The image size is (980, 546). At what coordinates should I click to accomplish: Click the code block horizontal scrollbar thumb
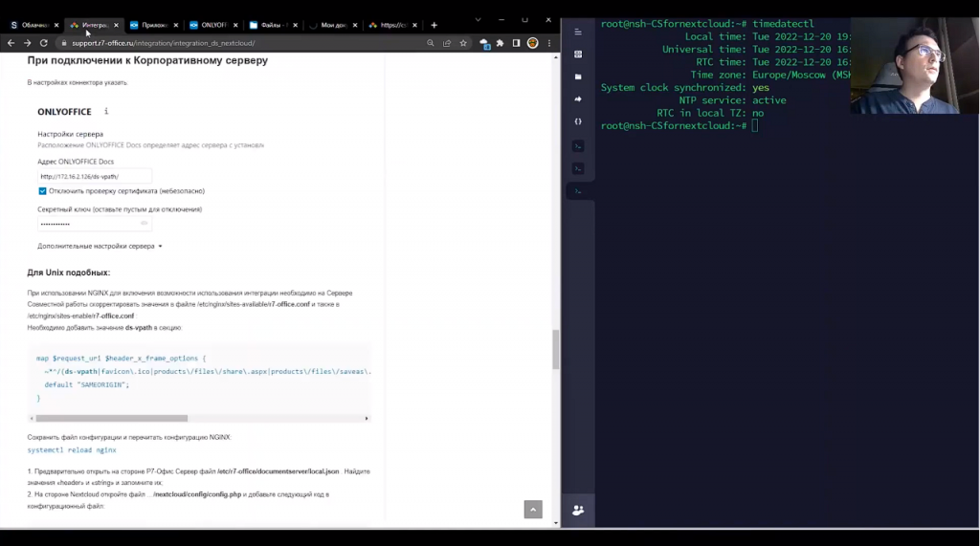click(x=111, y=419)
